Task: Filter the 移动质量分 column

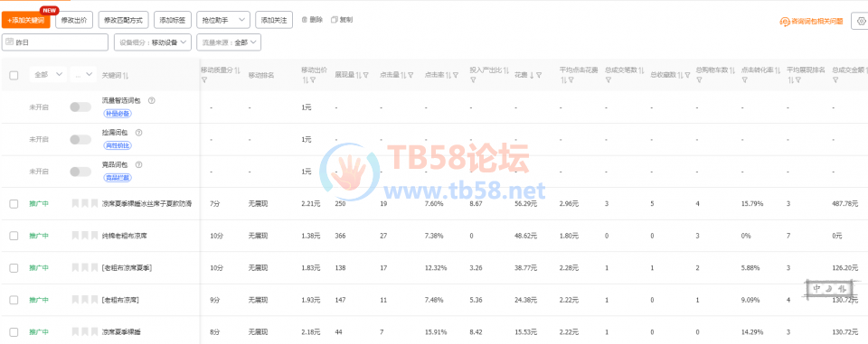Action: (x=203, y=80)
